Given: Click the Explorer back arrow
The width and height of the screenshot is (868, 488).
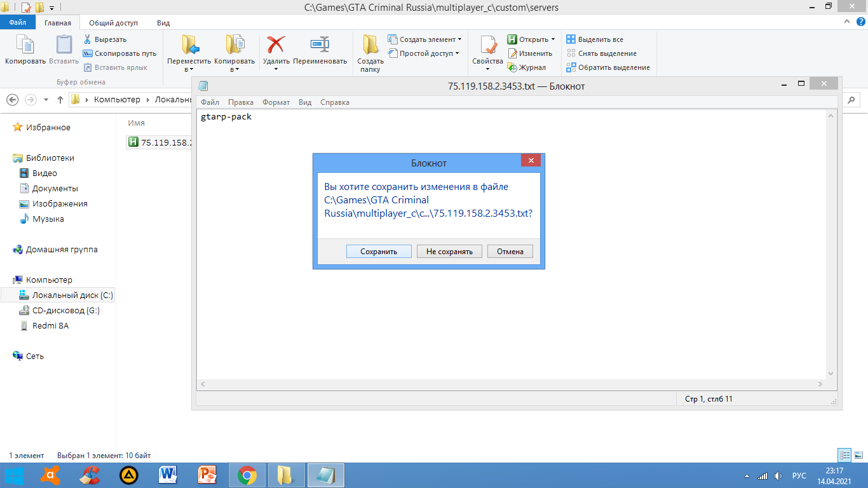Looking at the screenshot, I should (12, 100).
